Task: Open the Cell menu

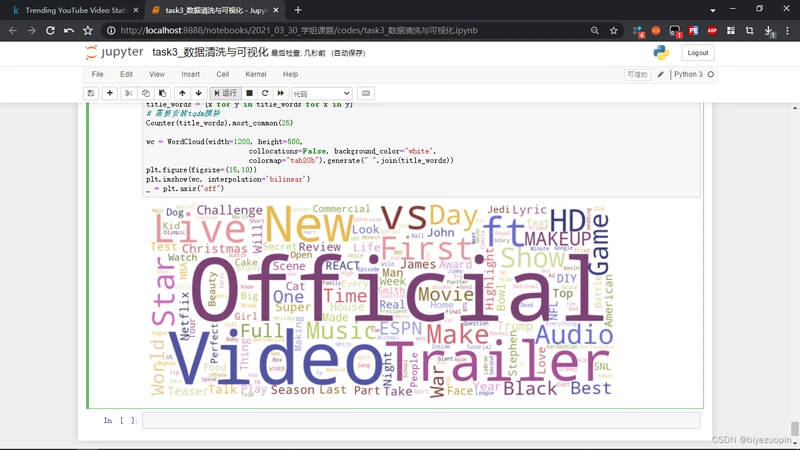Action: [x=222, y=74]
